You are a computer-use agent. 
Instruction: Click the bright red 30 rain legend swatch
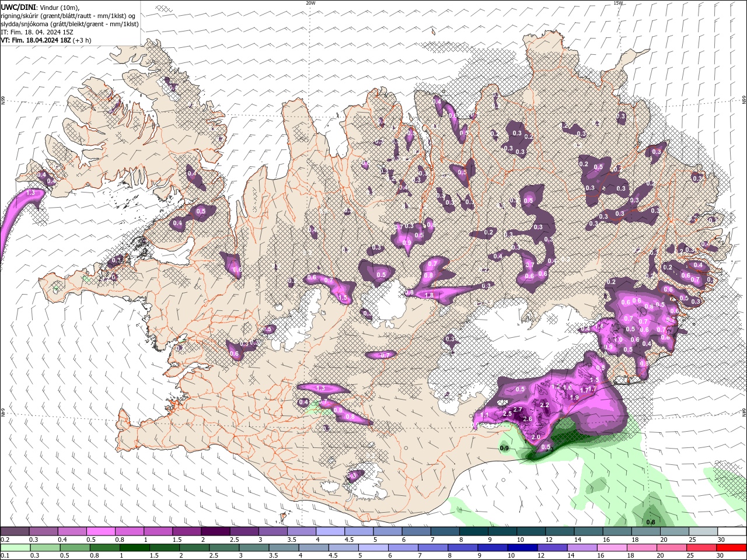(x=731, y=548)
